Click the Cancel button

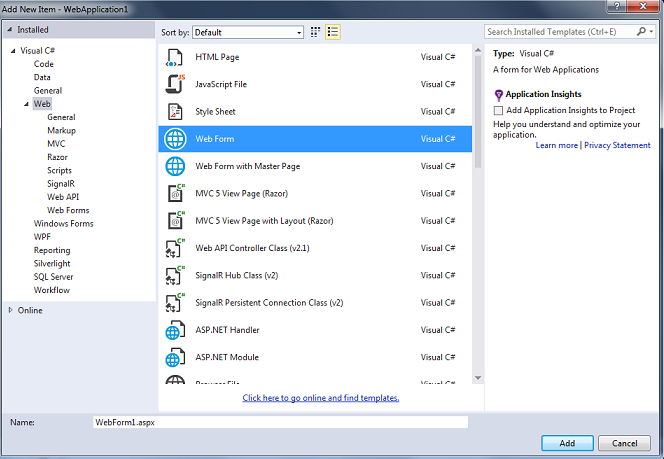[x=625, y=443]
